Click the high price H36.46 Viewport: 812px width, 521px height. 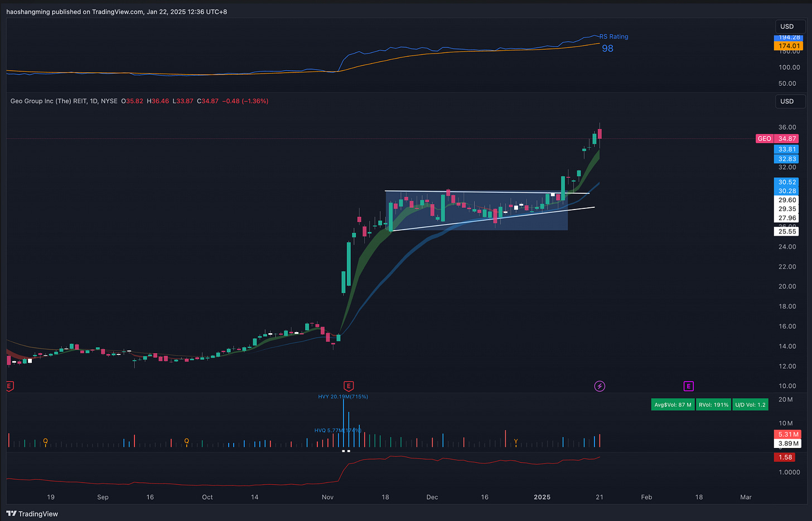coord(158,101)
